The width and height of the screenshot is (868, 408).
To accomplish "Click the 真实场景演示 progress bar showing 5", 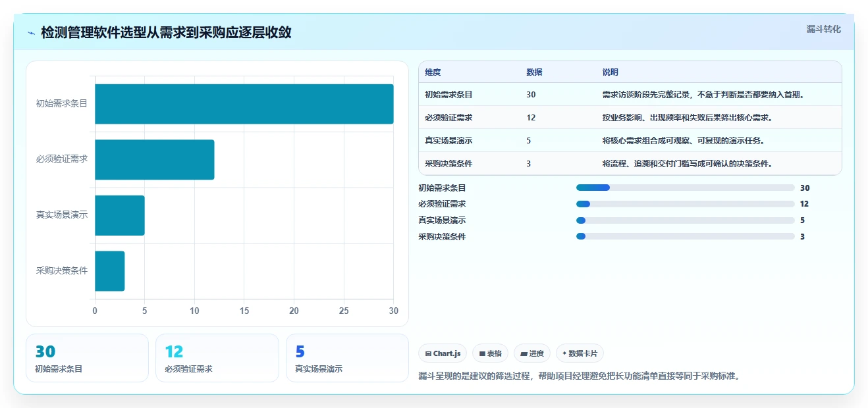I will pos(686,220).
